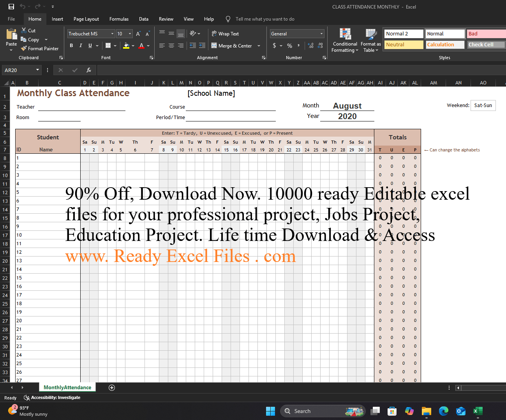Open Customize Quick Access Toolbar dropdown
Image resolution: width=506 pixels, height=420 pixels.
point(53,7)
